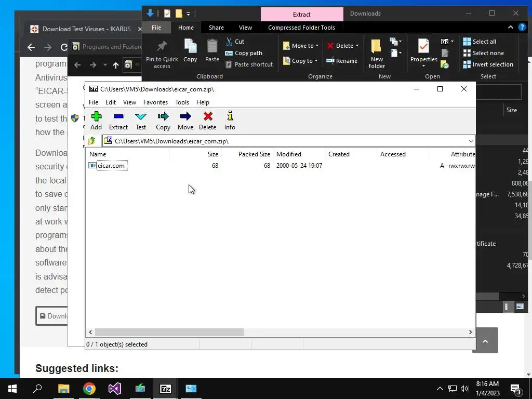Click scroll right arrow in 7-Zip list
Image resolution: width=532 pixels, height=399 pixels.
470,332
